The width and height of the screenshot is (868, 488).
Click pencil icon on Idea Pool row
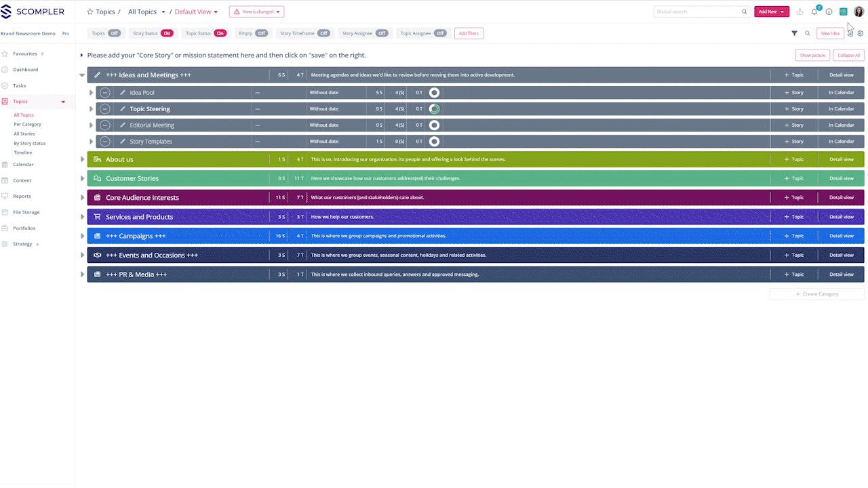click(123, 93)
